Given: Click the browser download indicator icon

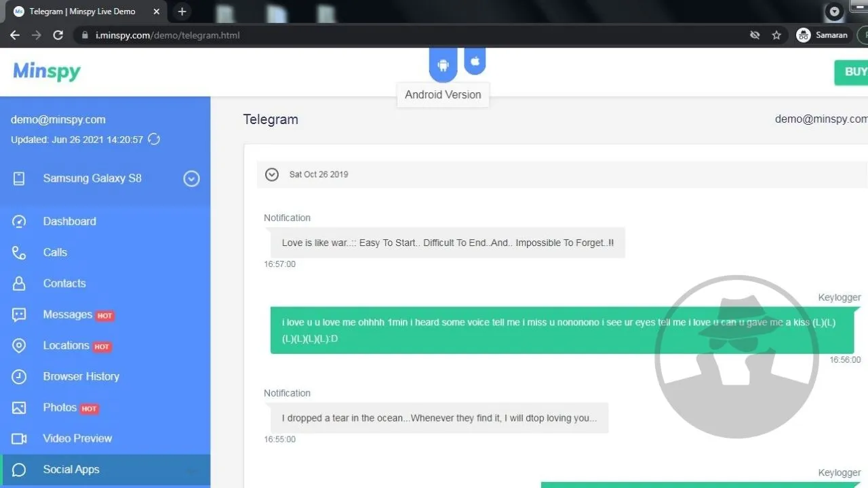Looking at the screenshot, I should click(835, 12).
